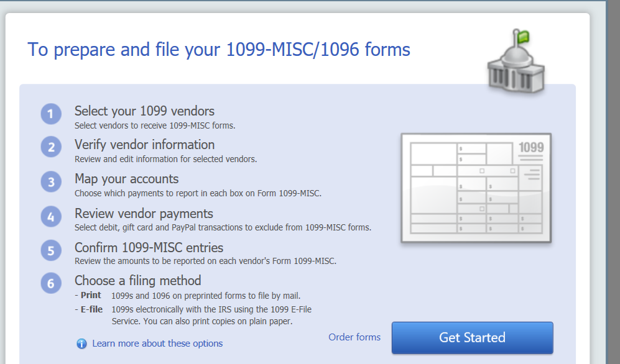Click the Map your accounts heading

(126, 179)
